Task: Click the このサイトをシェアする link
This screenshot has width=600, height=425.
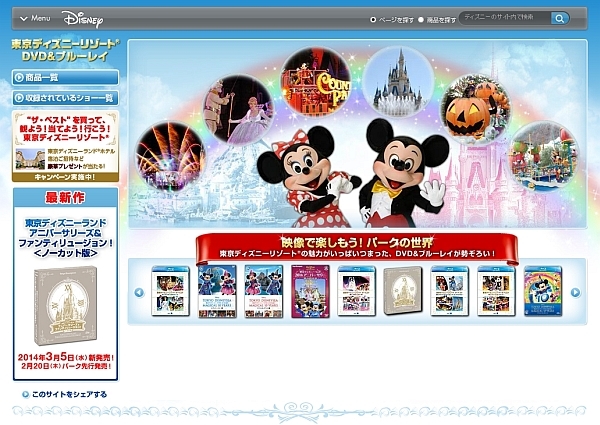Action: click(x=69, y=394)
